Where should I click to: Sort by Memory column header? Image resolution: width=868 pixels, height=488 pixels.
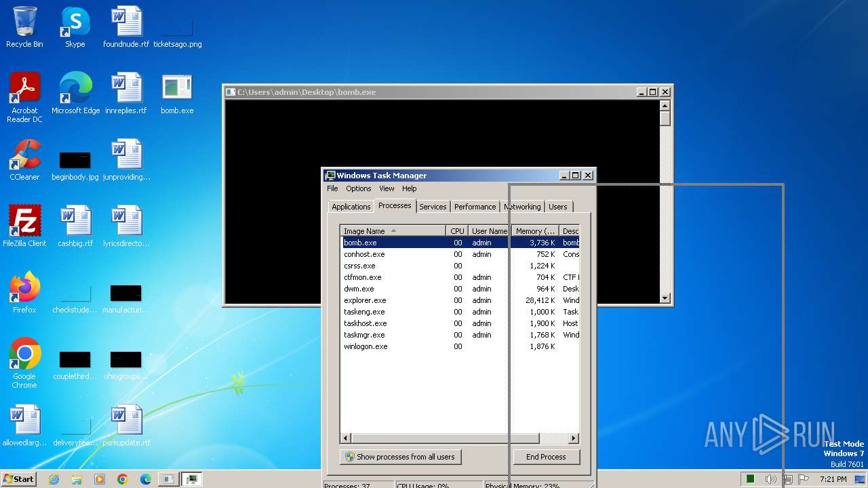point(535,231)
